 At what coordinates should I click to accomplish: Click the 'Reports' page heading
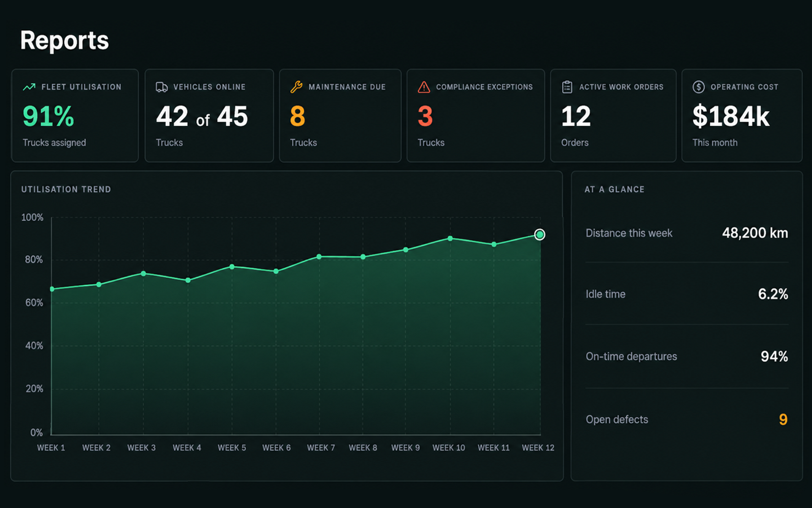point(64,41)
